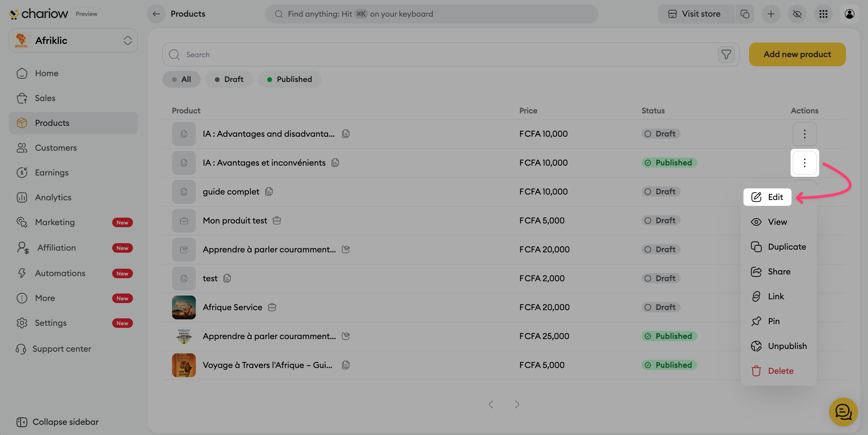Open the chat support bubble icon
This screenshot has width=868, height=435.
(x=843, y=412)
